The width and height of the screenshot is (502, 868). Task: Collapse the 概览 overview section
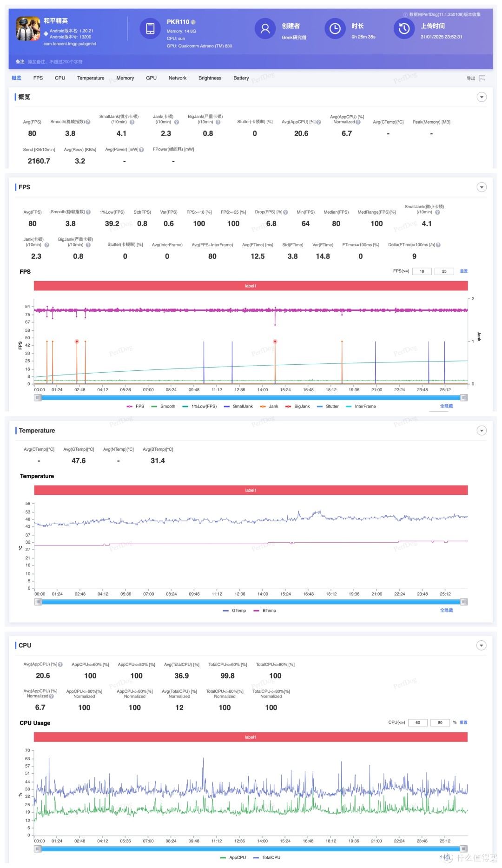482,97
